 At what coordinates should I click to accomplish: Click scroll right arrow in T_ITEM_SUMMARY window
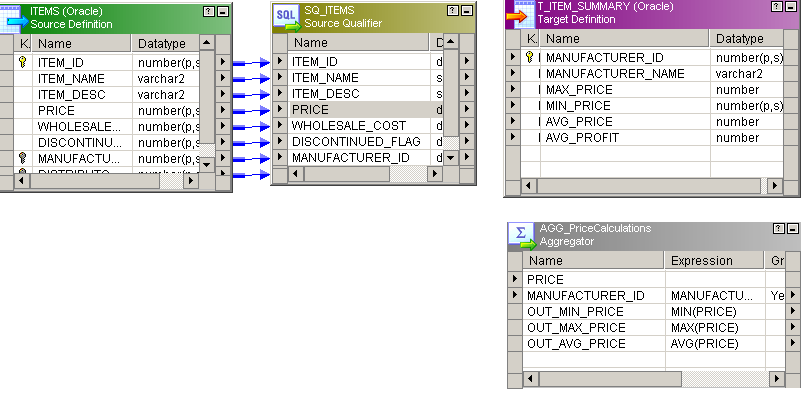coord(775,185)
